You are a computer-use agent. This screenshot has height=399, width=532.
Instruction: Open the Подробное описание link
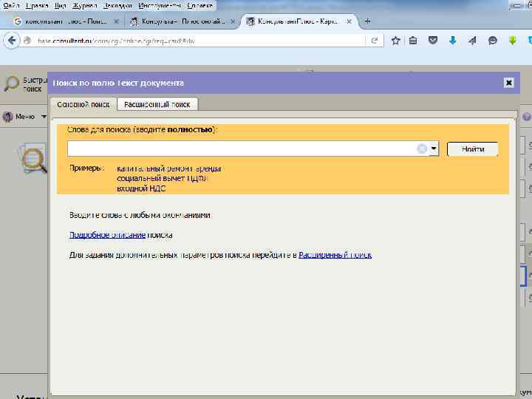click(x=108, y=235)
